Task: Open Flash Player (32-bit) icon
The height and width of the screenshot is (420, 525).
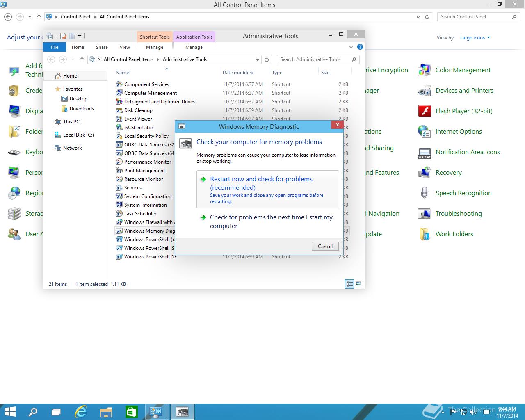Action: 425,111
